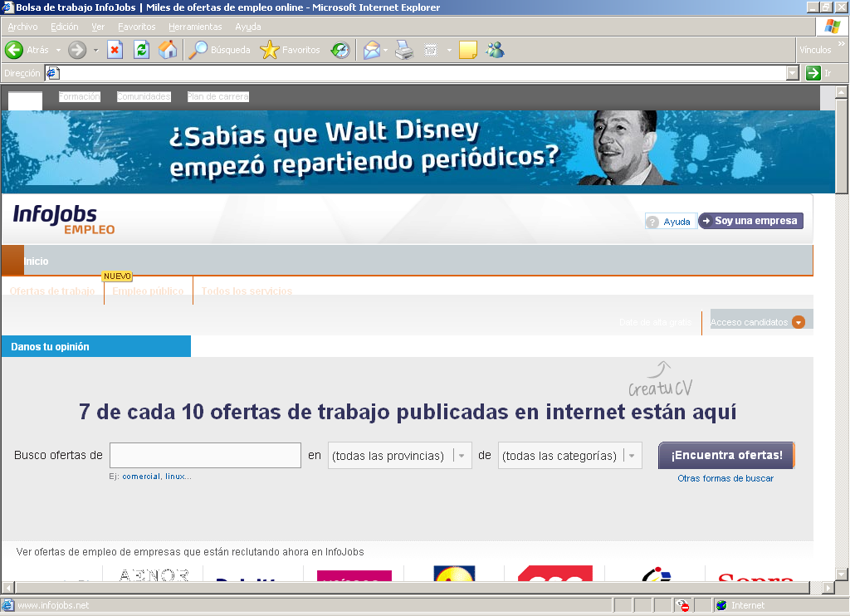This screenshot has width=850, height=616.
Task: Click the ¡Encuentra ofertas! button
Action: (726, 455)
